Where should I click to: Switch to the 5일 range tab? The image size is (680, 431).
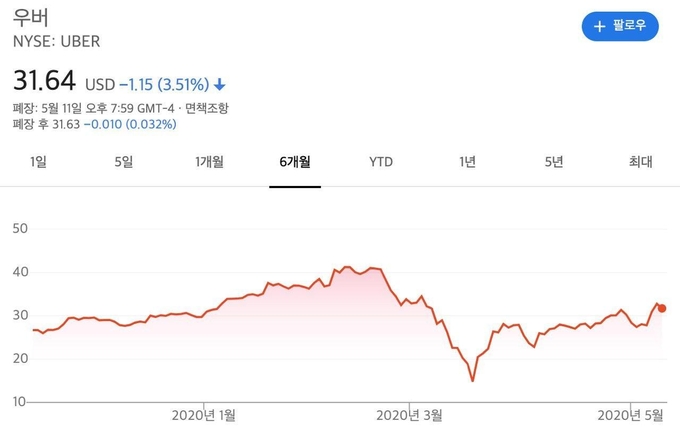point(124,162)
